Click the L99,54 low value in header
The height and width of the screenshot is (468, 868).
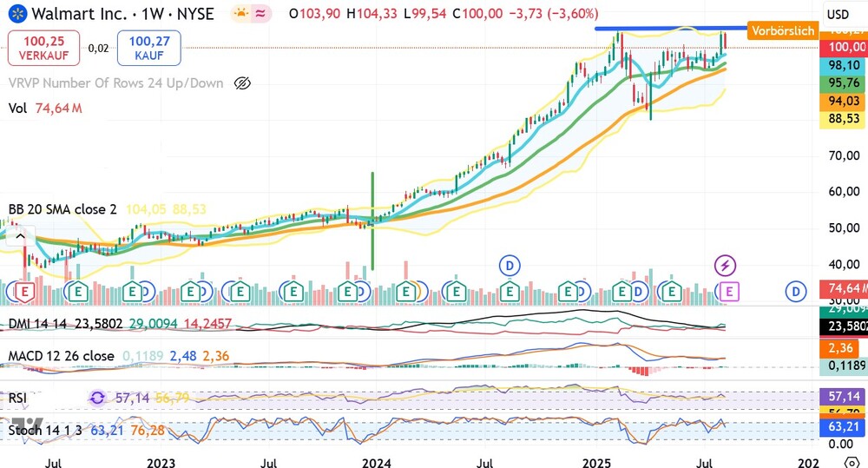coord(424,14)
